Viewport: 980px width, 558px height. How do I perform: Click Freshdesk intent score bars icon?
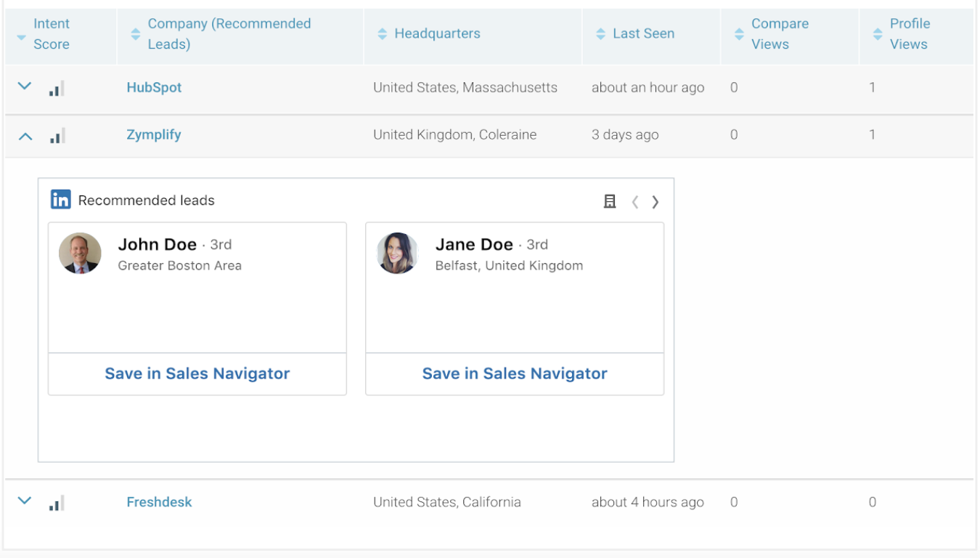point(57,503)
